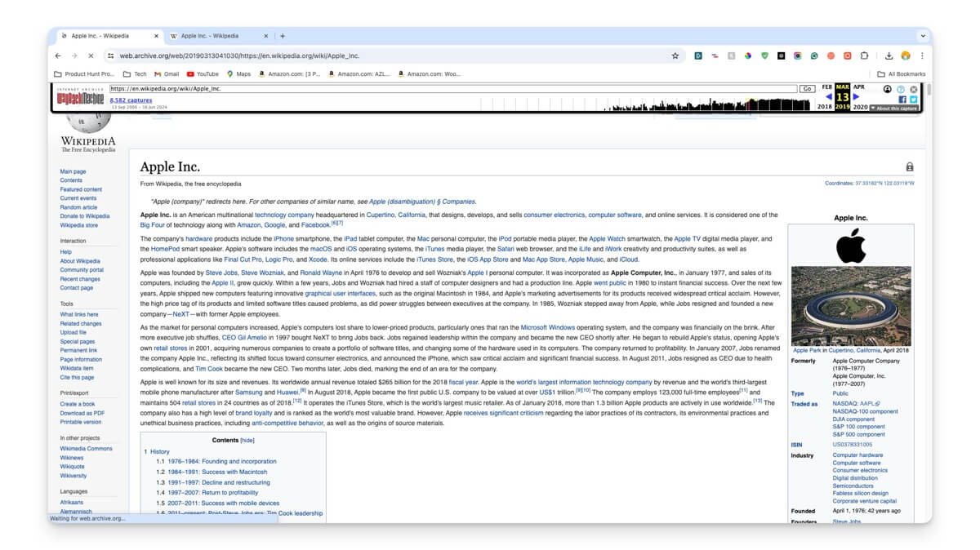Screen dimensions: 980x550
Task: Open the Main page sidebar link
Action: (73, 171)
